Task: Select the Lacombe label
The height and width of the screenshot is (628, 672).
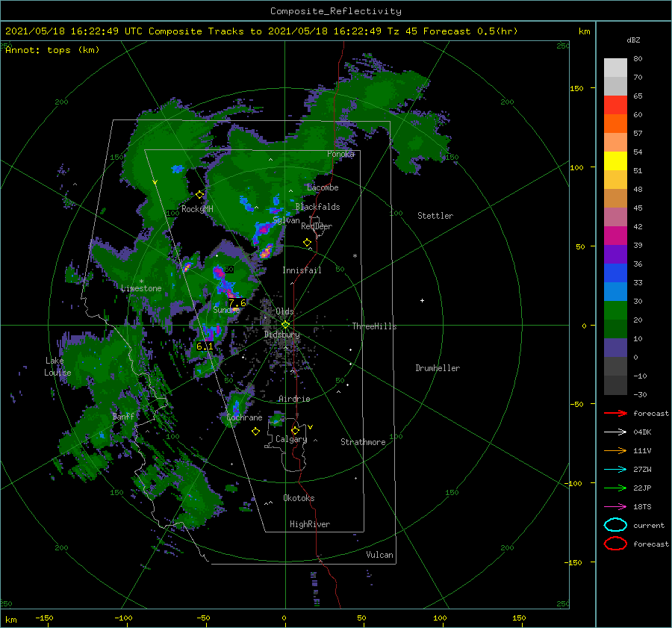Action: (x=323, y=187)
